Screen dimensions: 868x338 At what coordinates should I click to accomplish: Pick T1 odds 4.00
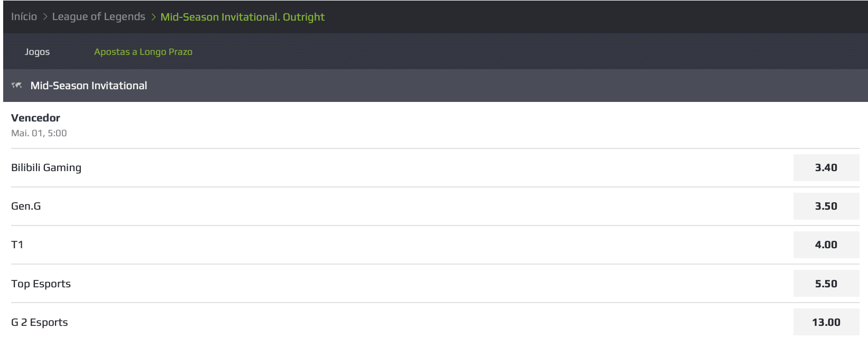click(826, 245)
